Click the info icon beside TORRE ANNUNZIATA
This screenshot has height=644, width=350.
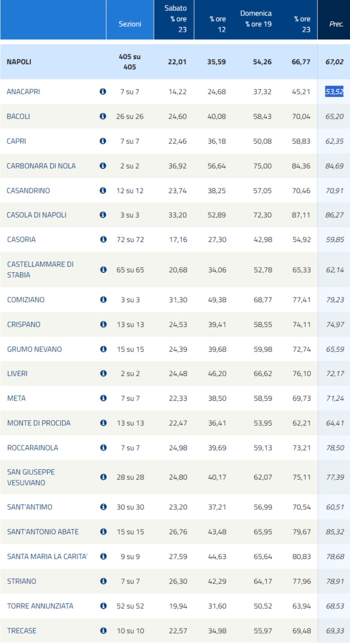click(103, 606)
